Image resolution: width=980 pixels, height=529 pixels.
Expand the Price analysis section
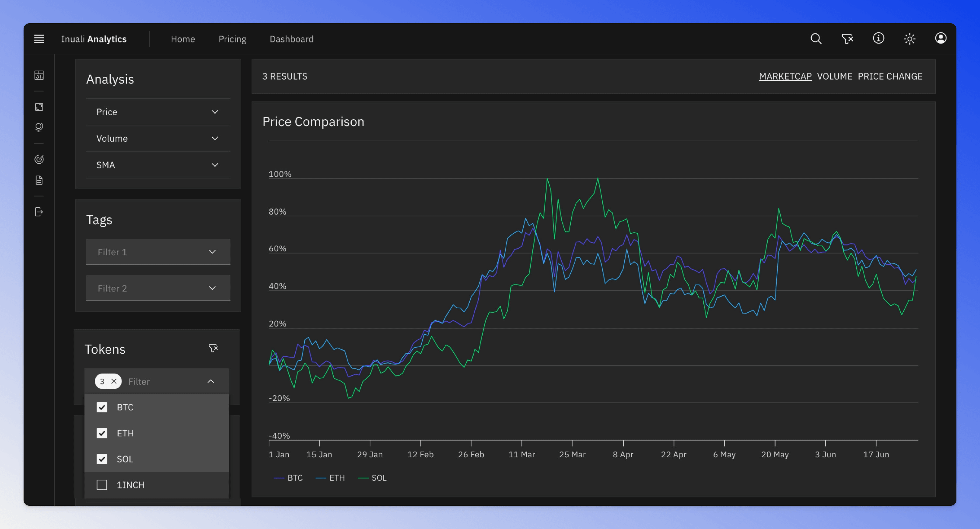[158, 112]
